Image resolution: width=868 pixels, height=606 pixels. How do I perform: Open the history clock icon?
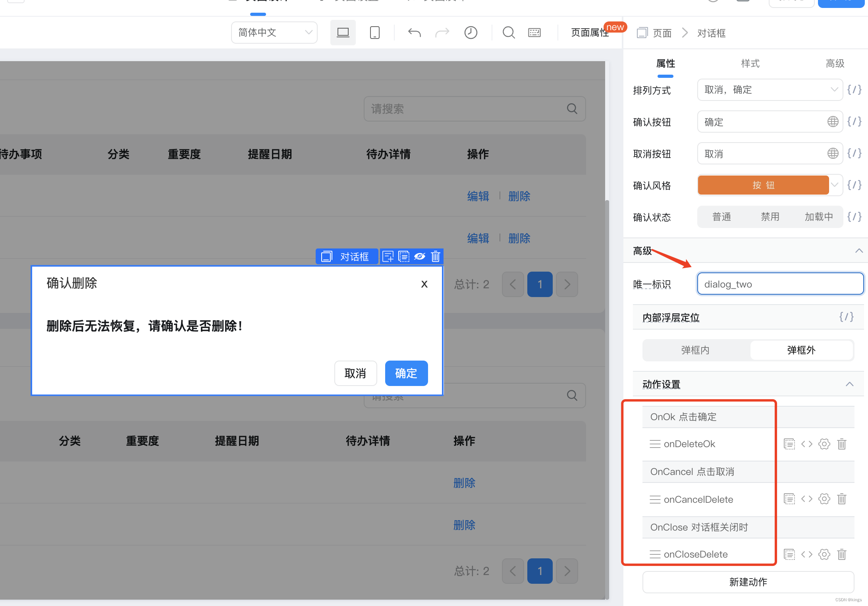point(471,33)
